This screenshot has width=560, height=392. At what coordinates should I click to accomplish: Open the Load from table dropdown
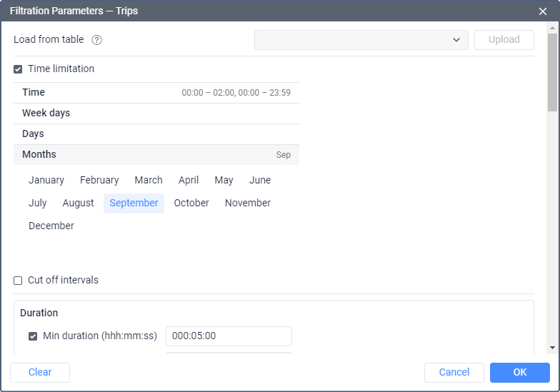tap(361, 40)
